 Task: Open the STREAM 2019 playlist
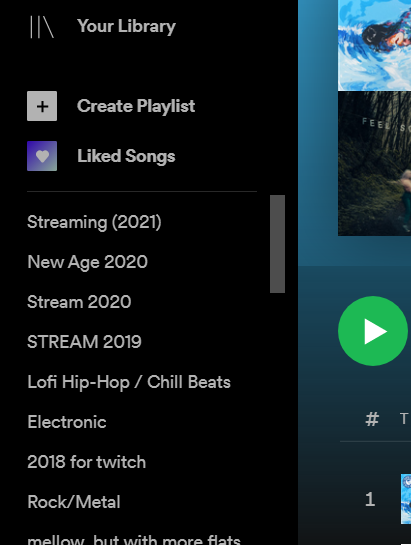(84, 342)
